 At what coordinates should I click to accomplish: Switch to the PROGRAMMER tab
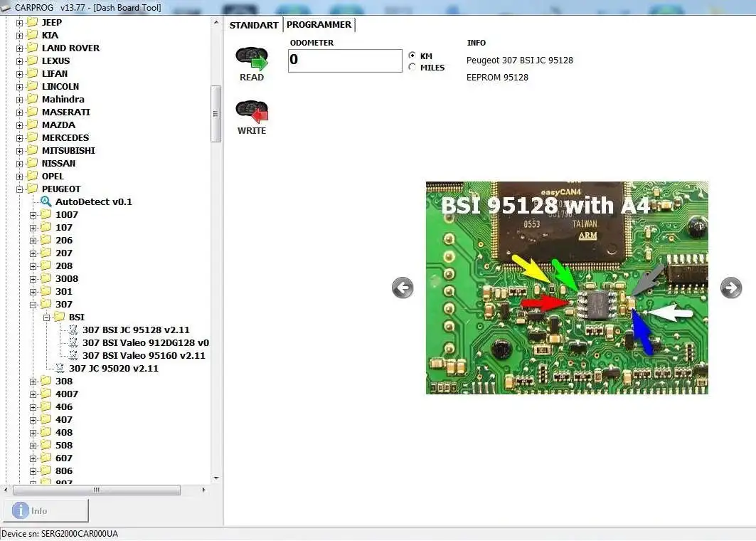[319, 25]
